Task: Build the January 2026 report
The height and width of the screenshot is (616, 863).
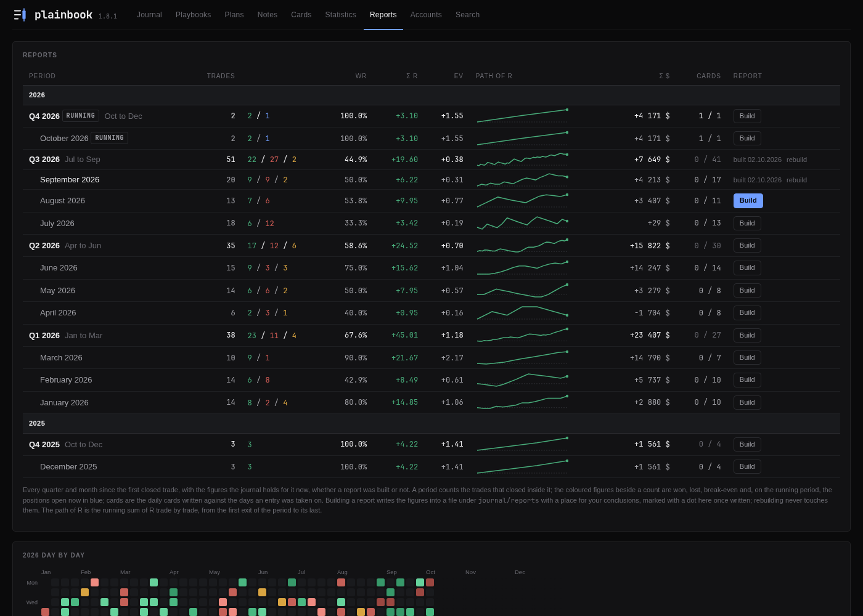Action: [x=747, y=402]
